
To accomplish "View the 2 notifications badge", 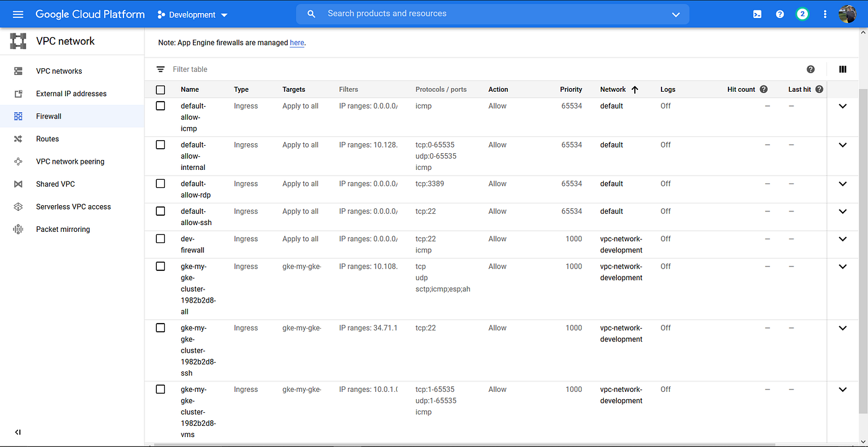I will click(802, 14).
